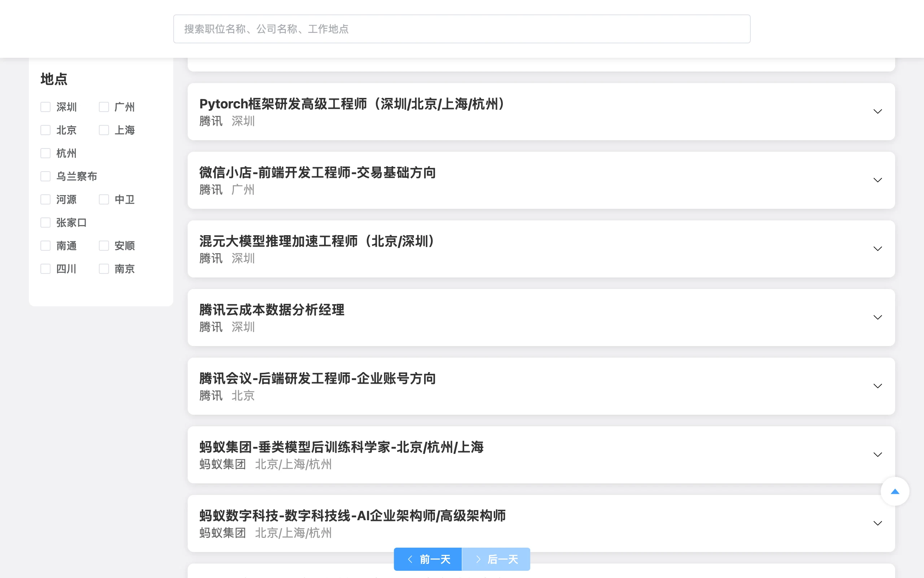This screenshot has width=924, height=578.
Task: Check the 南通 location filter
Action: point(45,246)
